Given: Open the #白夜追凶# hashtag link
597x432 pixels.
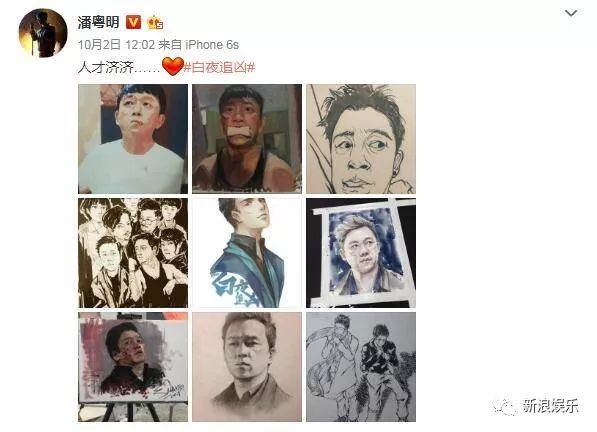Looking at the screenshot, I should click(x=219, y=67).
